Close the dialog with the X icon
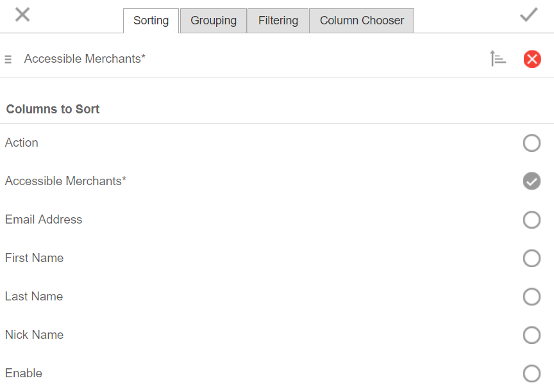The image size is (554, 392). tap(22, 15)
